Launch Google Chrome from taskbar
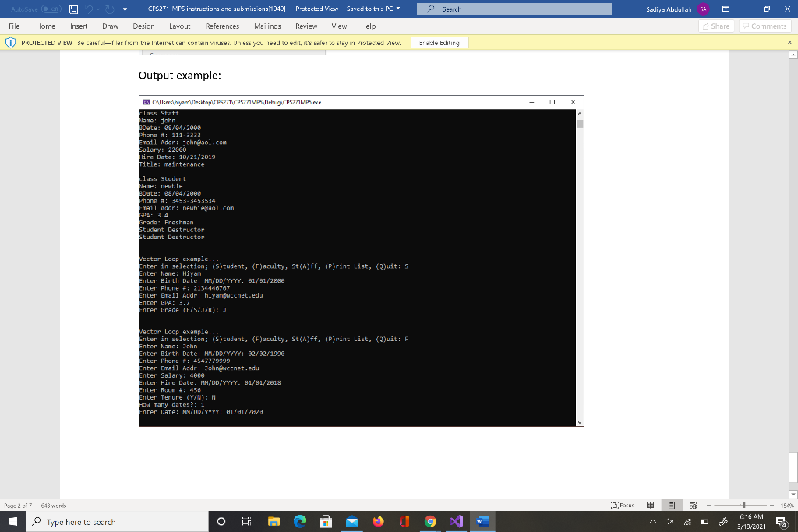798x532 pixels. tap(430, 522)
